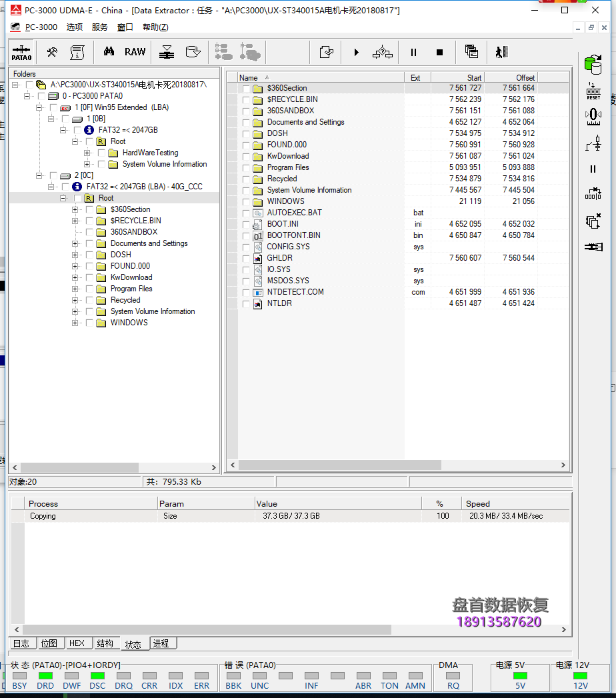Click the green drive icon in right sidebar
This screenshot has height=698, width=616.
(x=592, y=64)
